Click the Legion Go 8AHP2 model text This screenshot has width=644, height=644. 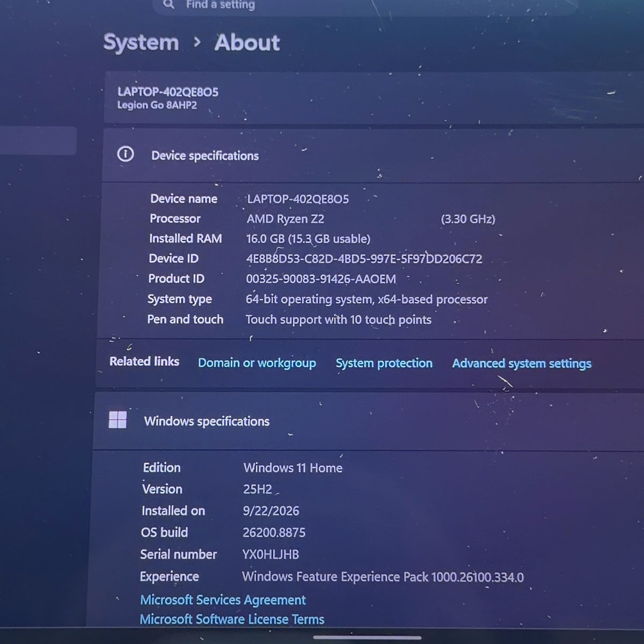pyautogui.click(x=157, y=105)
